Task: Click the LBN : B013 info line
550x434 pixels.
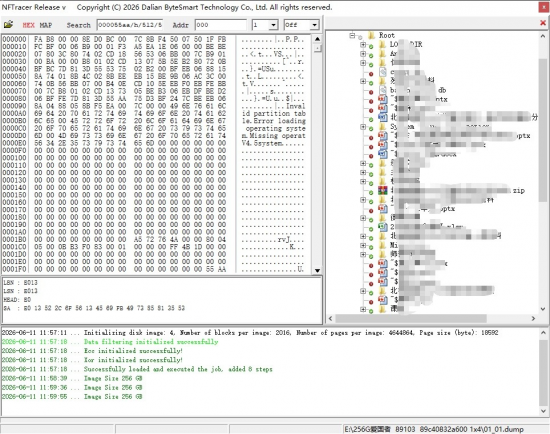Action: click(x=20, y=282)
